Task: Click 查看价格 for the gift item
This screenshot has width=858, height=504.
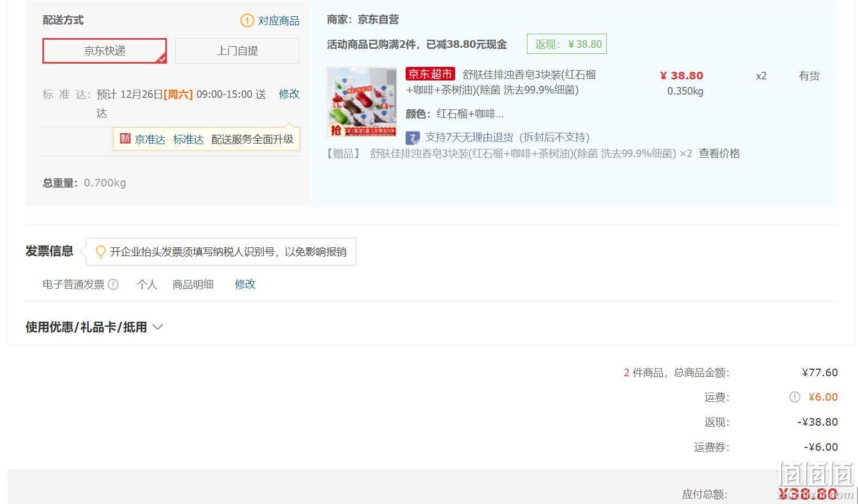Action: (x=719, y=153)
